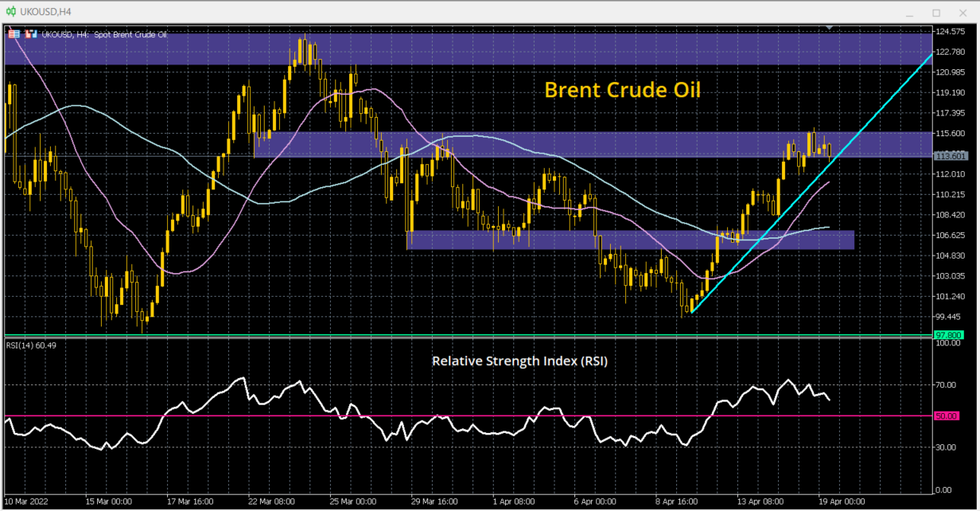Image resolution: width=980 pixels, height=511 pixels.
Task: Click the '17 Mar 16:00' time label
Action: (x=192, y=502)
